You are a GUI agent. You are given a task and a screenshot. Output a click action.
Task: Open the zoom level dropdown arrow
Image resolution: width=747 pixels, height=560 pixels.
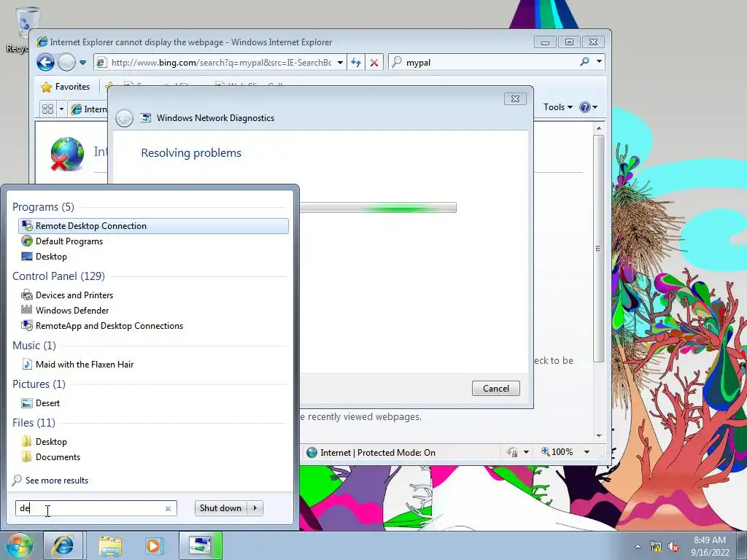587,452
